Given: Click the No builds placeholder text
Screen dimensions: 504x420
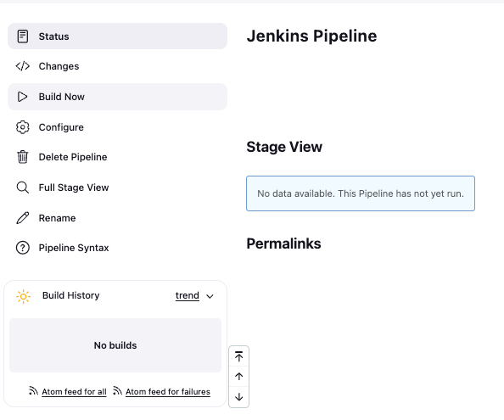Looking at the screenshot, I should coord(115,345).
